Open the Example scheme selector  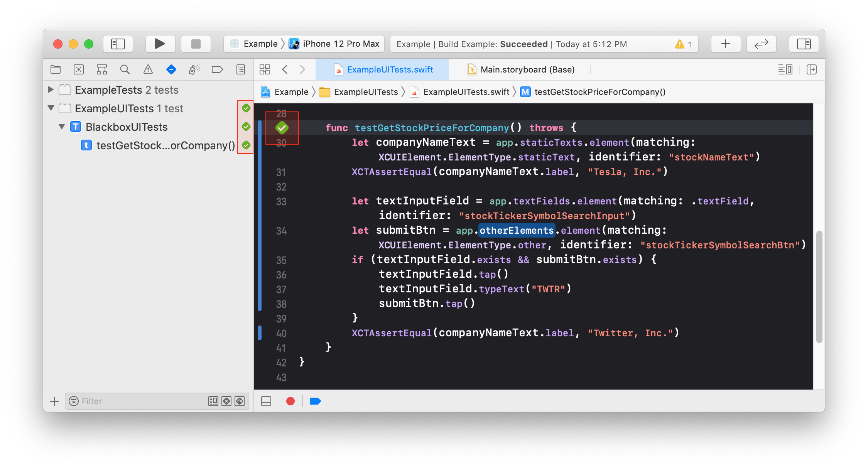click(x=254, y=44)
